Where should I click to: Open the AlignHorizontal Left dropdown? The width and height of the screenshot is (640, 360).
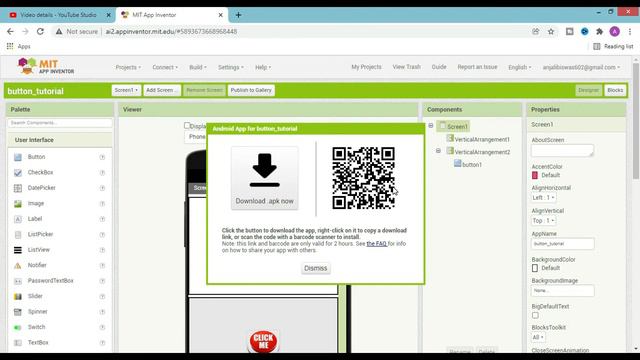(x=543, y=198)
